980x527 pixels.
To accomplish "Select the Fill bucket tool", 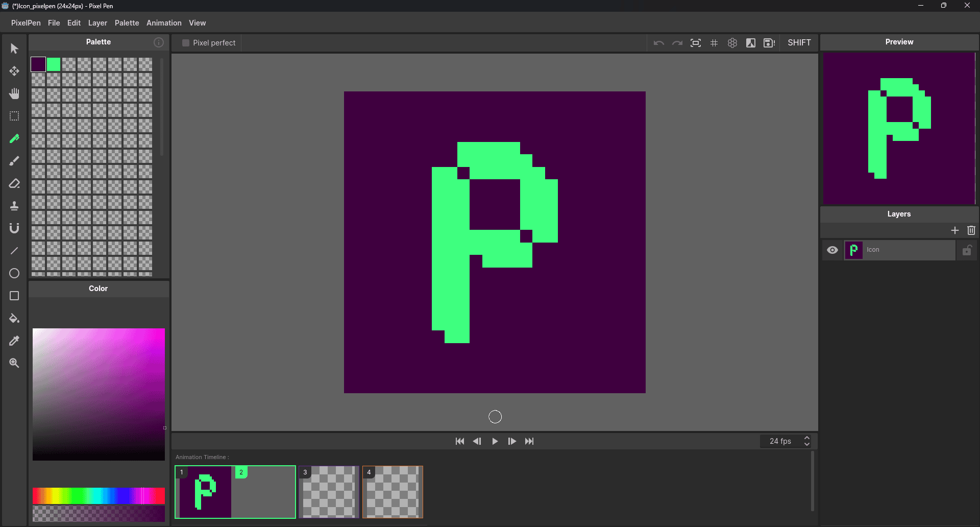I will coord(14,318).
